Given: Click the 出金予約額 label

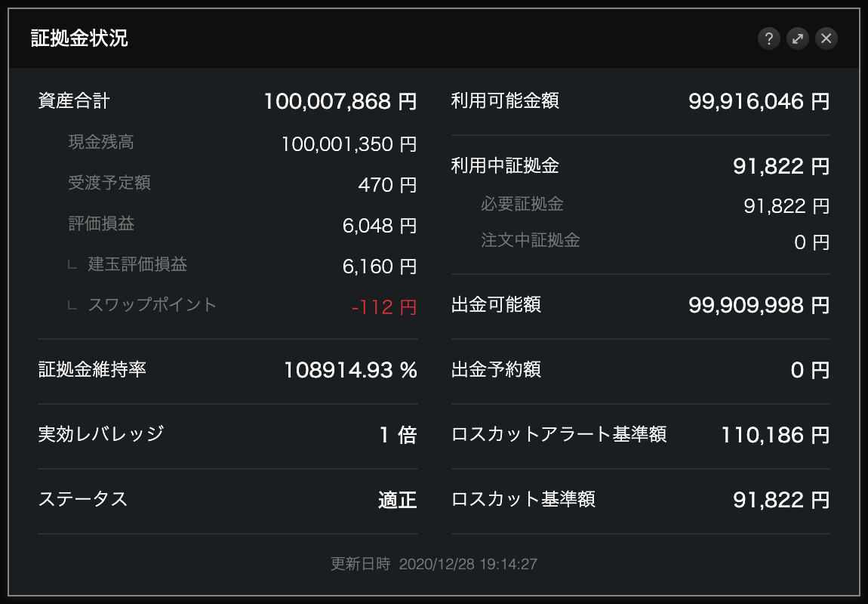Looking at the screenshot, I should pos(496,370).
